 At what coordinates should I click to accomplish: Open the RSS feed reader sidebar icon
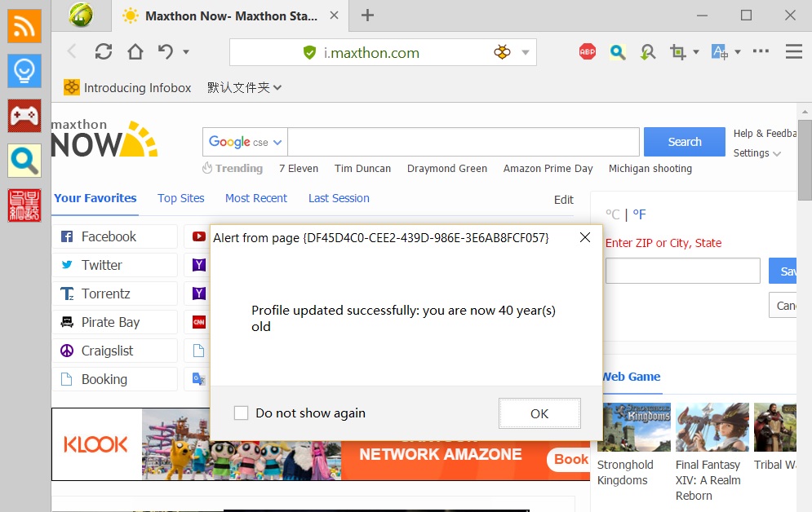click(24, 26)
